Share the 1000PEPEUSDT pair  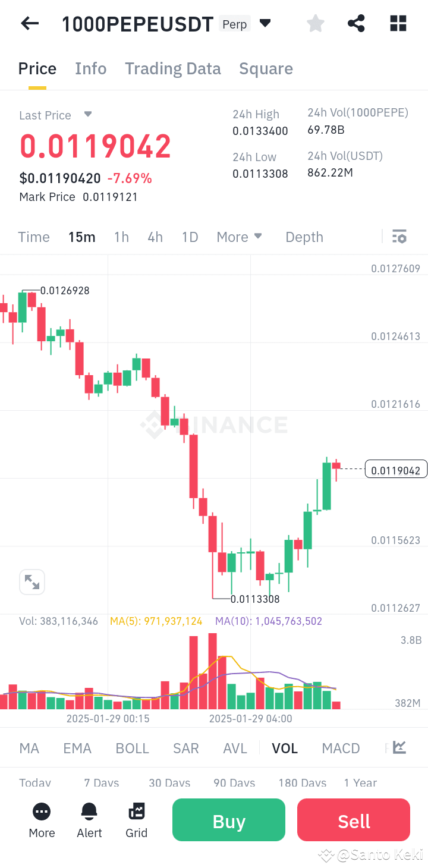[356, 23]
